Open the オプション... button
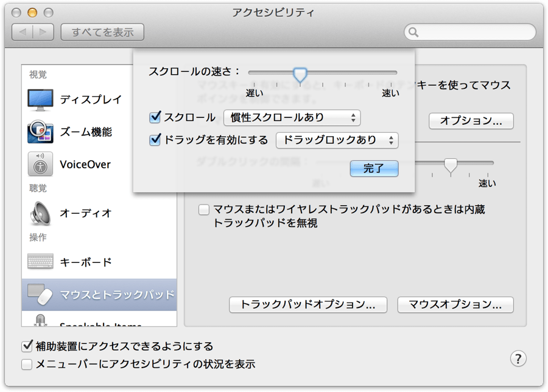This screenshot has width=548, height=392. click(x=471, y=121)
